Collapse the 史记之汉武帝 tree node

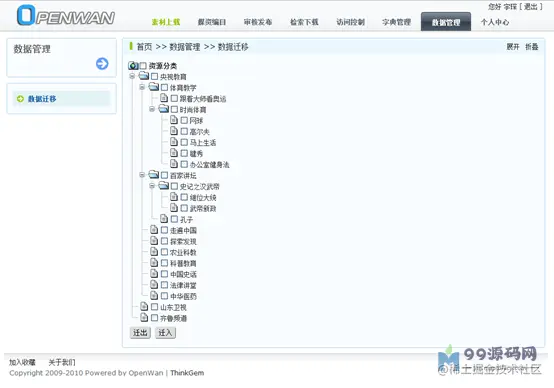pyautogui.click(x=152, y=186)
